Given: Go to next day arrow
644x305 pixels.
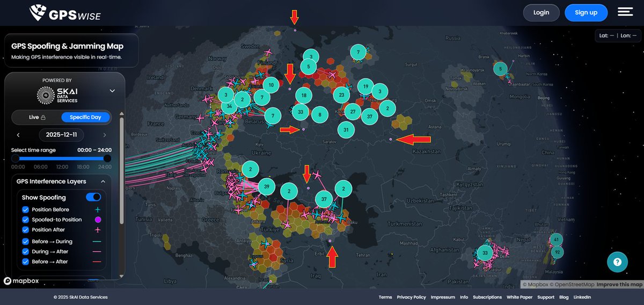Looking at the screenshot, I should 104,135.
